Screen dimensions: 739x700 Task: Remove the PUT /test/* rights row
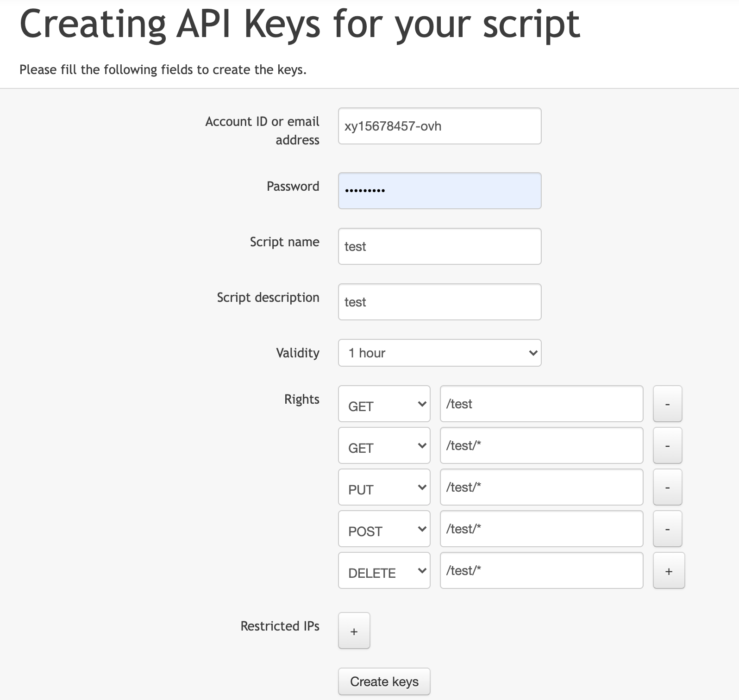click(667, 487)
